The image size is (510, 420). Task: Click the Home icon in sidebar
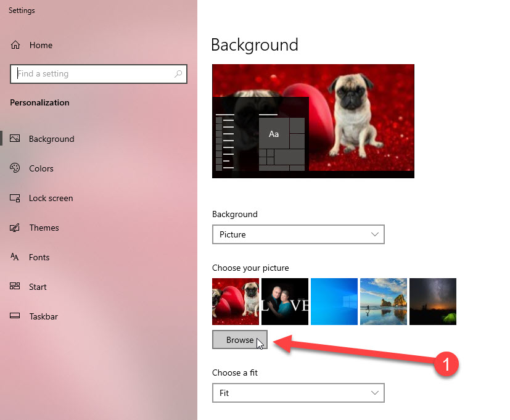tap(16, 45)
